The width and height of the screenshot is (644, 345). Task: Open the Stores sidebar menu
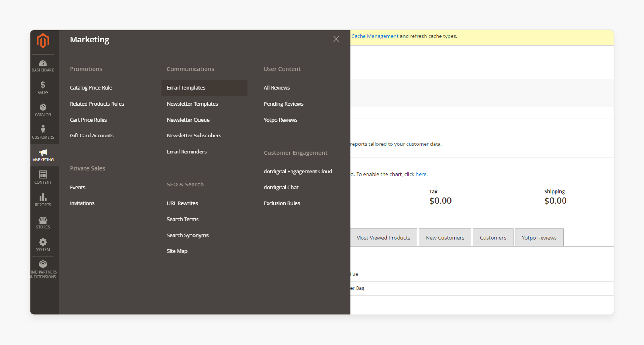click(43, 223)
